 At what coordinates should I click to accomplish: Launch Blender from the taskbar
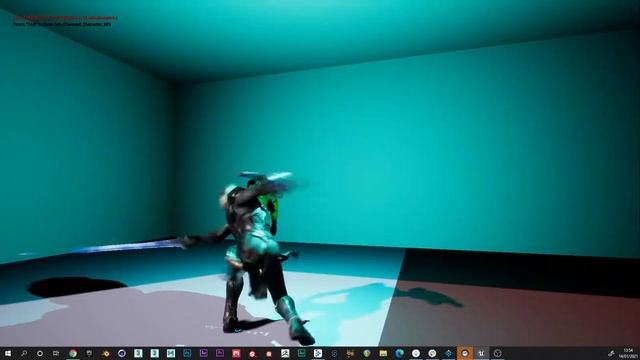coord(105,353)
